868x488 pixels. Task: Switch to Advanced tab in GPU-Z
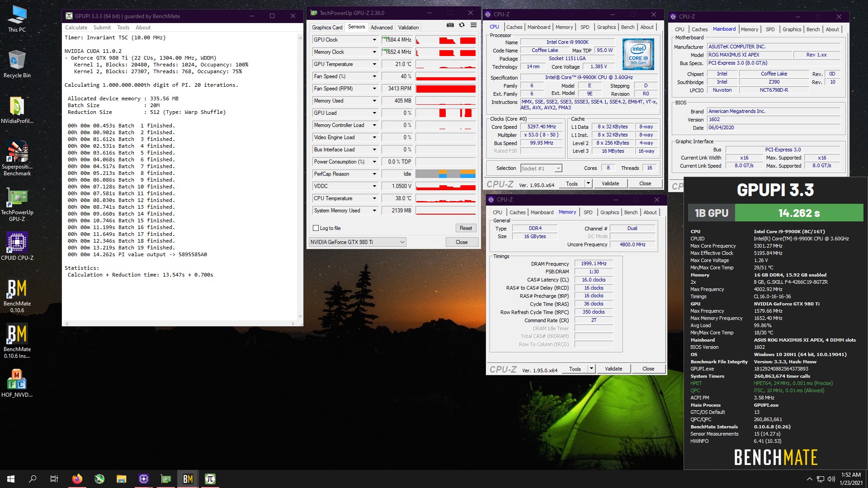tap(382, 28)
